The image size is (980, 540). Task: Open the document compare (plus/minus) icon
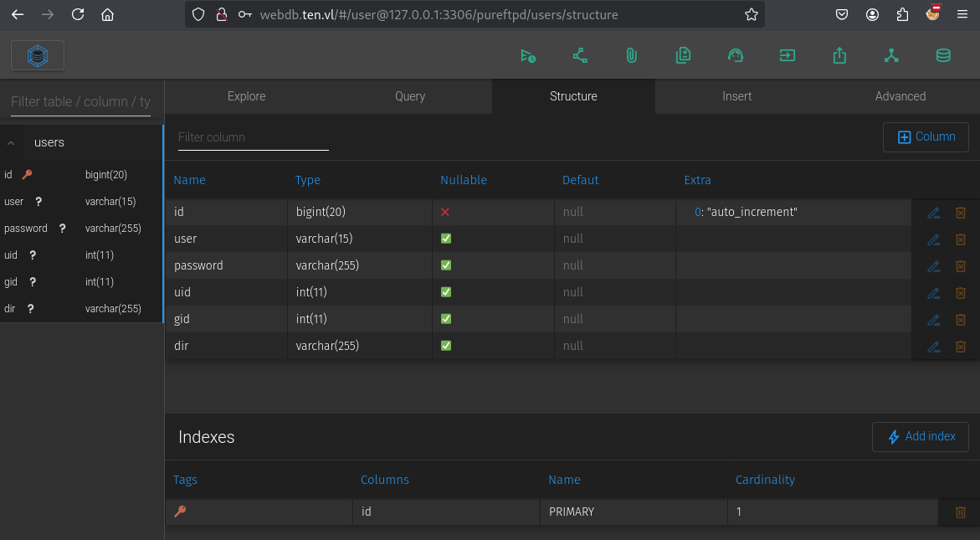click(x=683, y=56)
